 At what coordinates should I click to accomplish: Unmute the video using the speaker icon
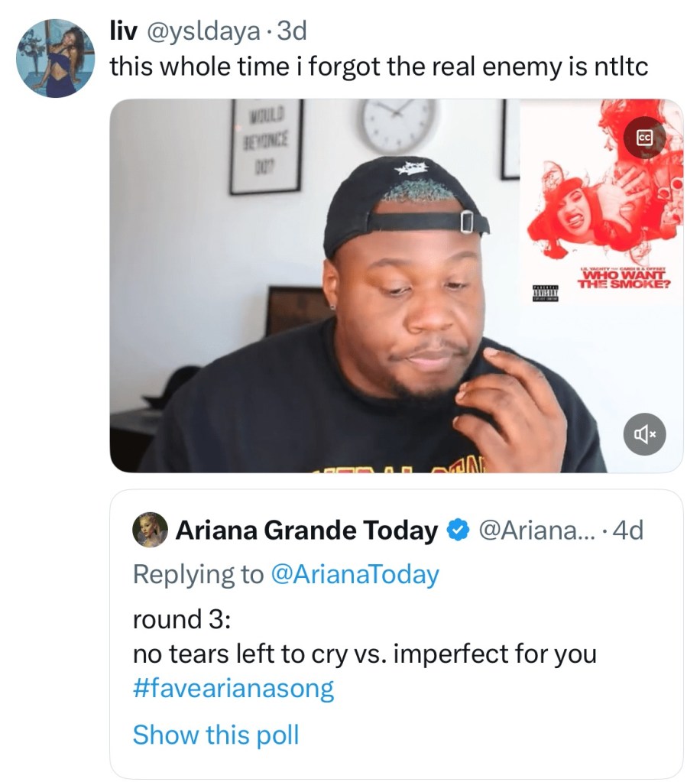pos(645,435)
